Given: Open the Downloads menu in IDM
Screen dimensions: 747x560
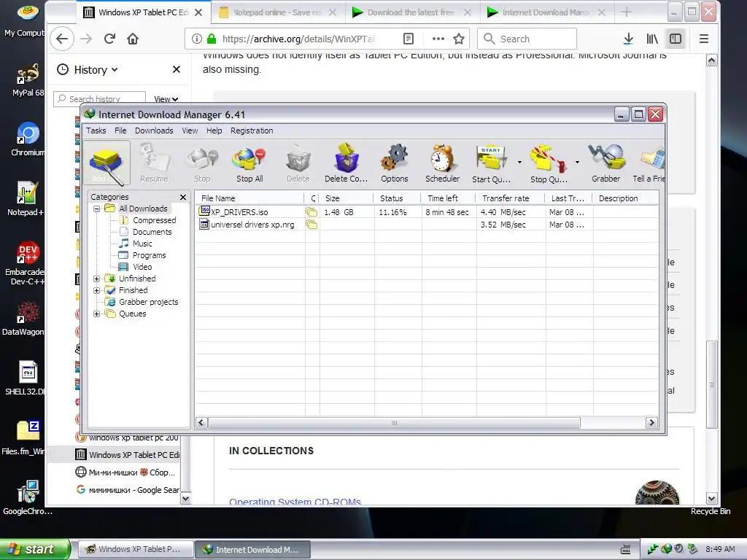Looking at the screenshot, I should coord(154,131).
